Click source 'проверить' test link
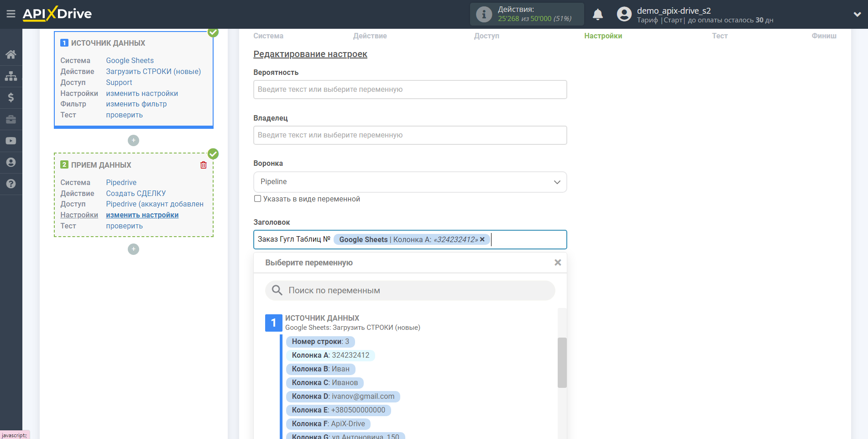The image size is (868, 439). [x=124, y=115]
